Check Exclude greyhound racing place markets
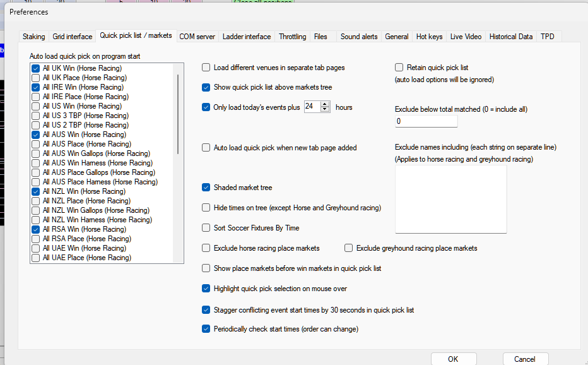The width and height of the screenshot is (588, 365). tap(349, 248)
